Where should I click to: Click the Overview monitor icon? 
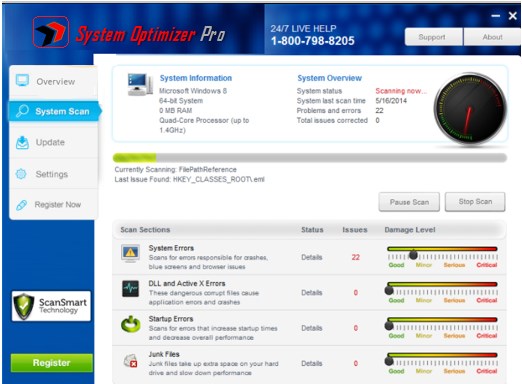click(x=22, y=80)
